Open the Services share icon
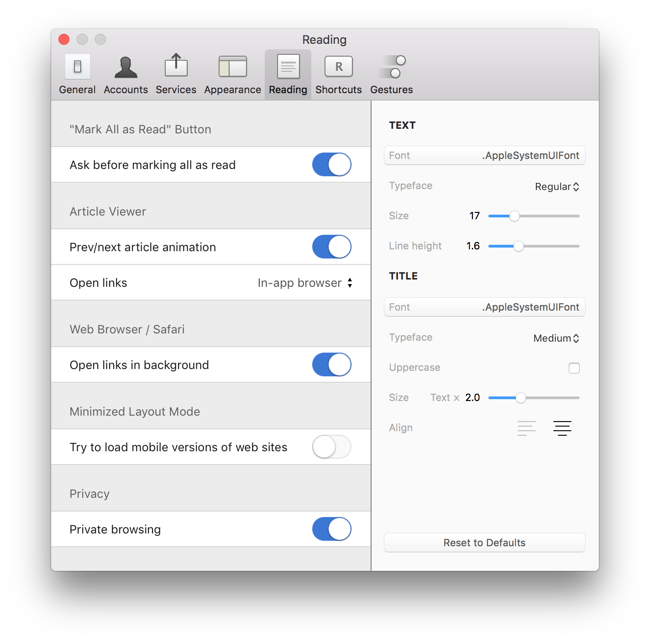This screenshot has width=650, height=644. (176, 66)
